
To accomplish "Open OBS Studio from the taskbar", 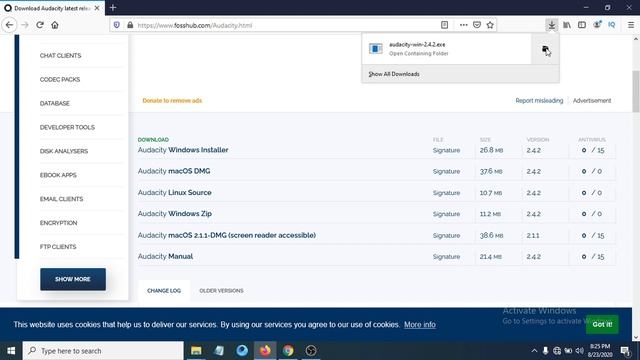I will [x=311, y=351].
